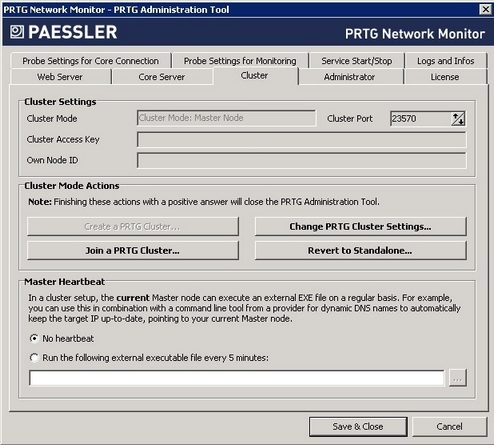Select the Cluster tab
This screenshot has height=445, width=494.
coord(255,76)
